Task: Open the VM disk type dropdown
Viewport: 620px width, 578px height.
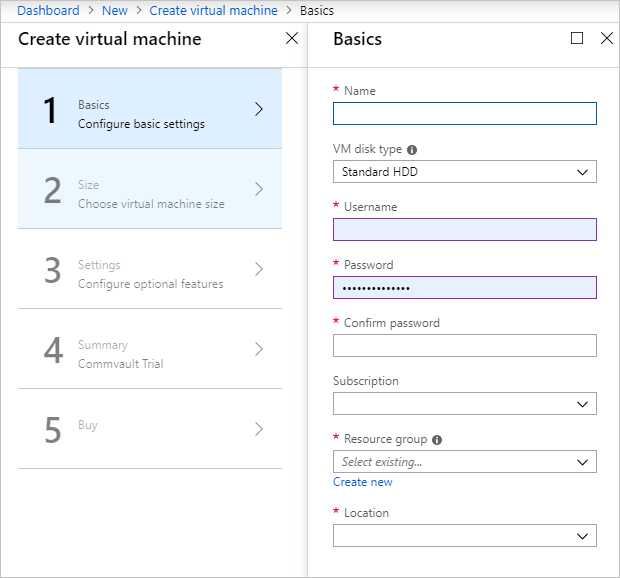Action: [x=464, y=172]
